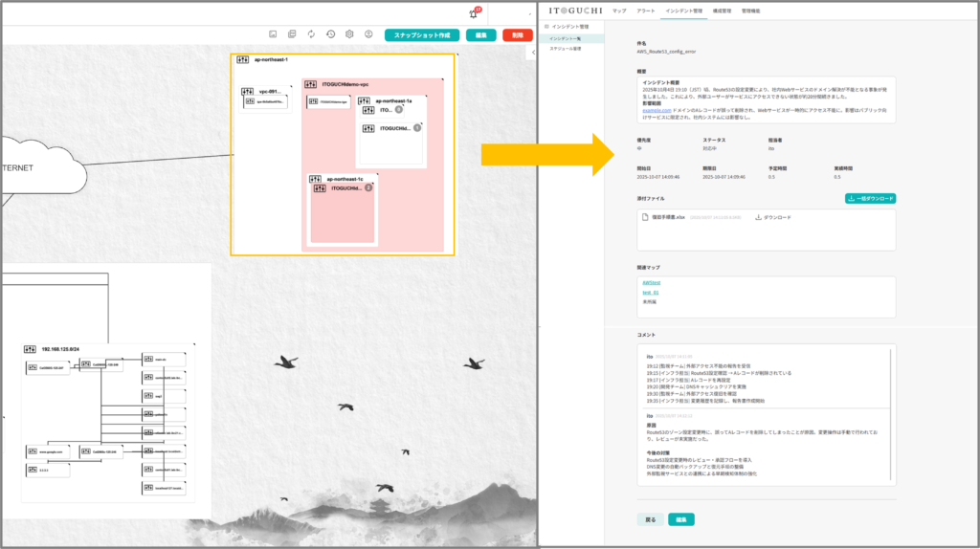Click the スナップショット作成 button
The width and height of the screenshot is (980, 549).
tap(422, 34)
